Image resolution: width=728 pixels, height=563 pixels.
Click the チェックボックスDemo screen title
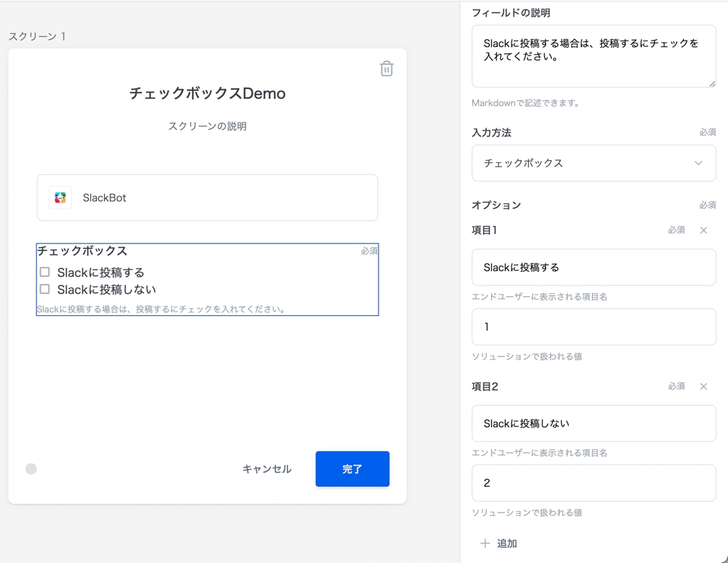tap(207, 93)
